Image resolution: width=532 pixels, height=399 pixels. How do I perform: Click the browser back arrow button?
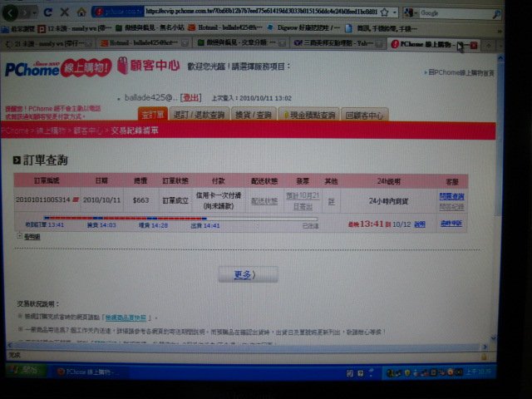(10, 13)
